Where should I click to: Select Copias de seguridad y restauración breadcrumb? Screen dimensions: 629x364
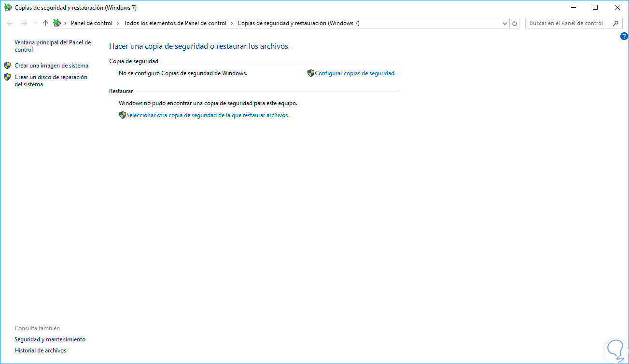pyautogui.click(x=298, y=23)
